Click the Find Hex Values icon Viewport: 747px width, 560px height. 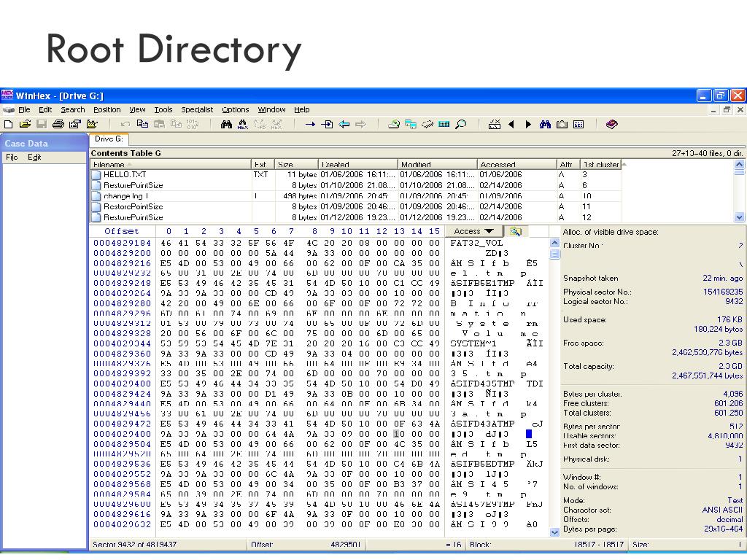[242, 125]
